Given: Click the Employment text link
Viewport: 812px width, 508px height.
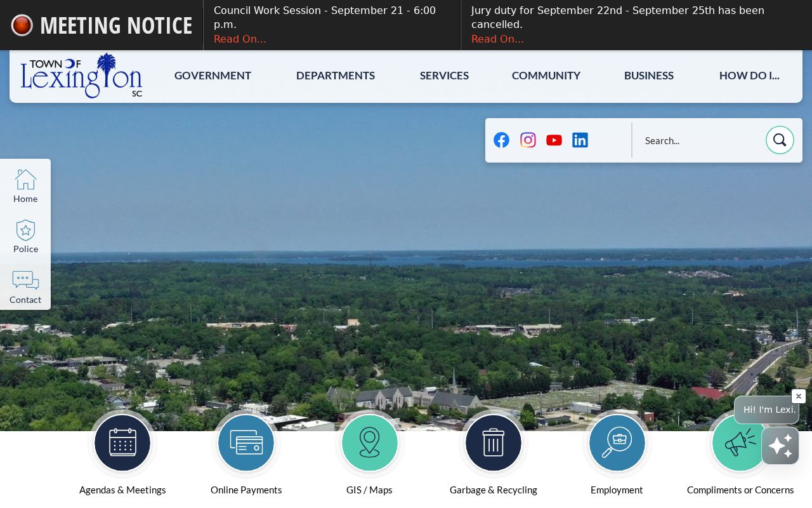Looking at the screenshot, I should point(617,490).
